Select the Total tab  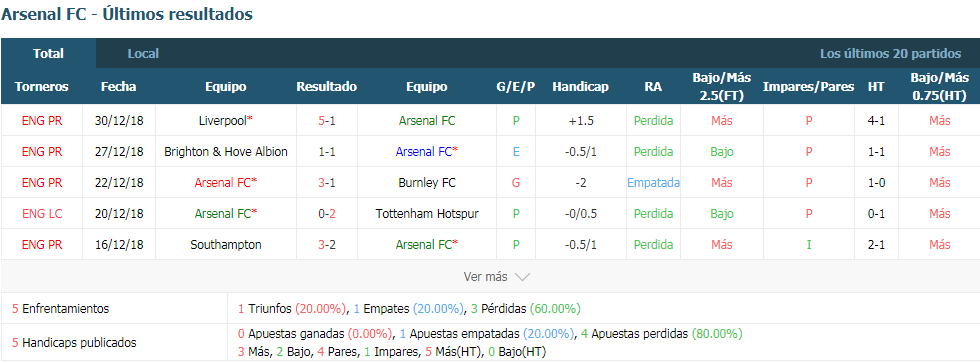[x=49, y=54]
